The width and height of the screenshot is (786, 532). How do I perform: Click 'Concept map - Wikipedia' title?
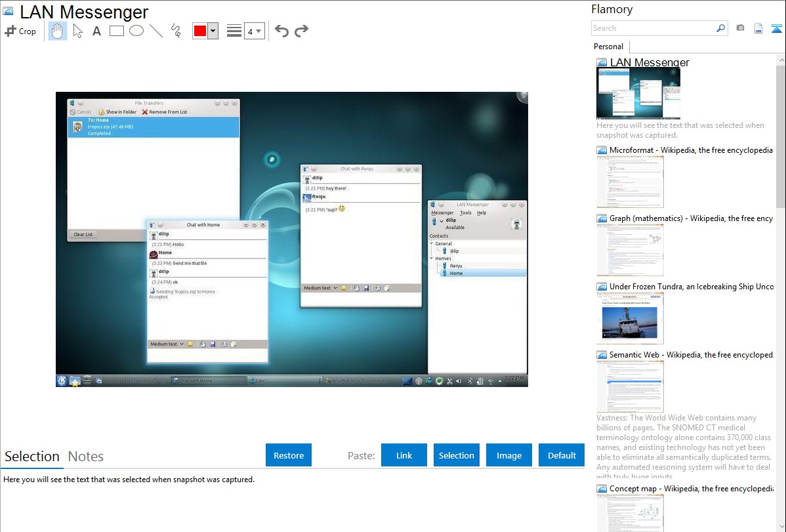pos(691,488)
